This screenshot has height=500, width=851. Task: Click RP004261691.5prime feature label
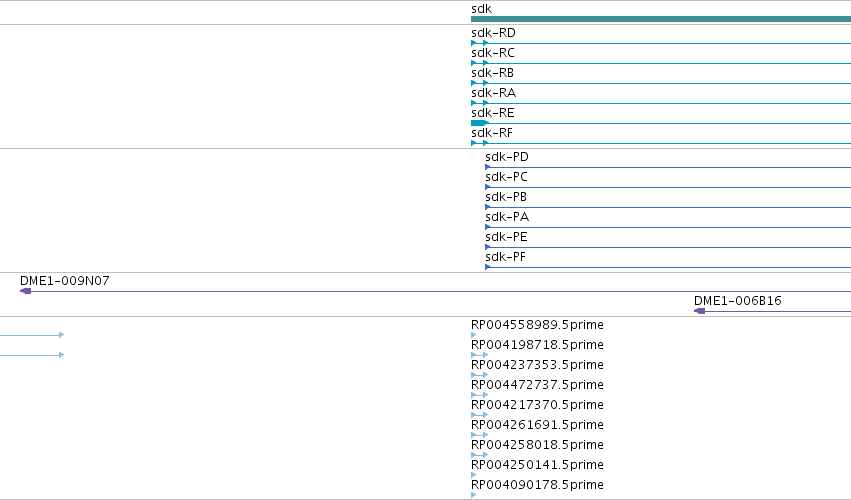click(537, 425)
